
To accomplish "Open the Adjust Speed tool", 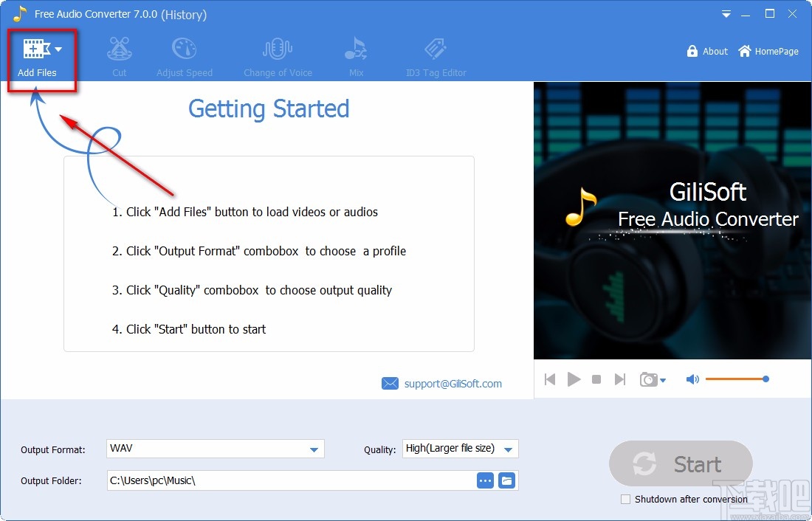I will 185,58.
